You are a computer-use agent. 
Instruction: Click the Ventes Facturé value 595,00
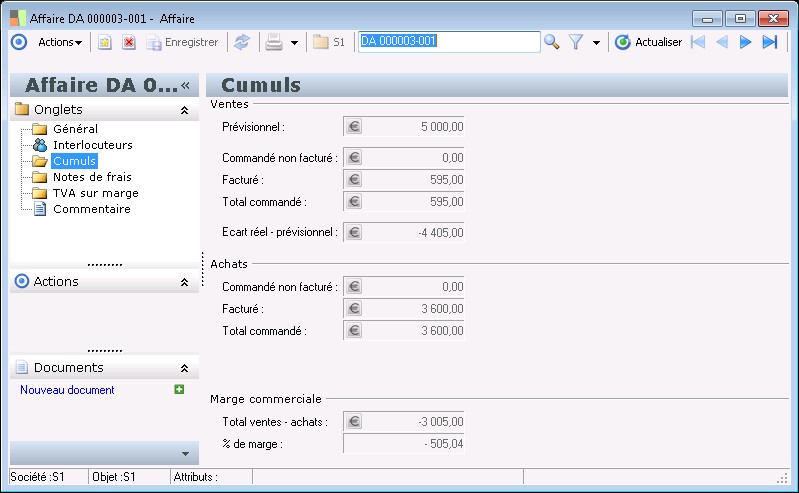tap(446, 180)
